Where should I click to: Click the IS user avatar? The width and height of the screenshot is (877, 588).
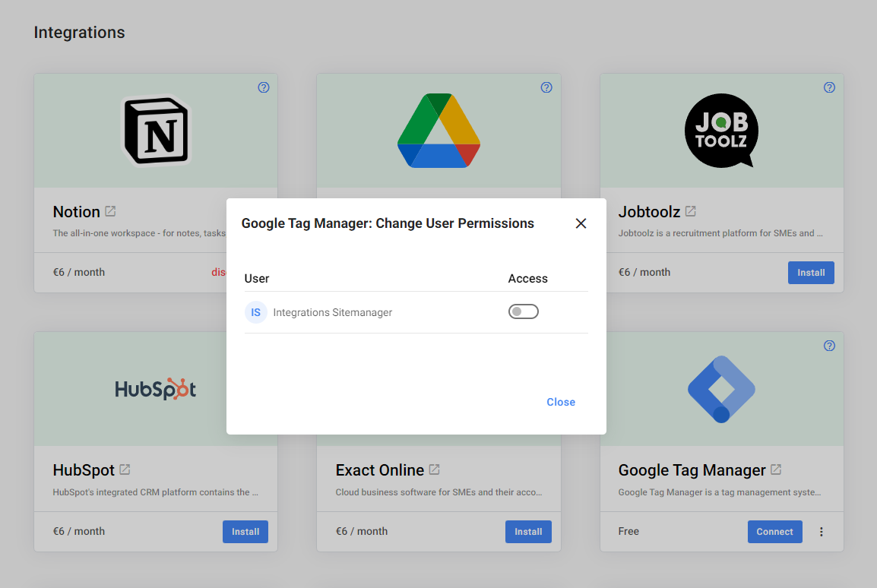click(x=255, y=312)
